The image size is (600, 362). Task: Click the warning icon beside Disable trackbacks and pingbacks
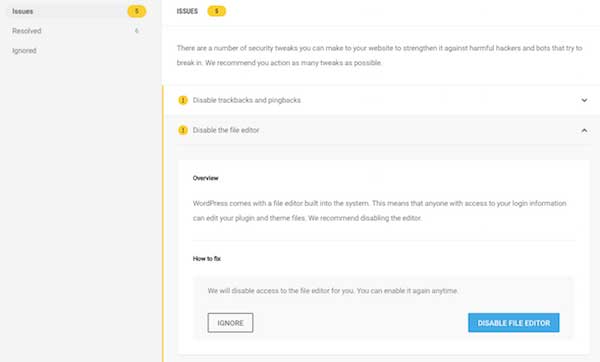click(183, 100)
